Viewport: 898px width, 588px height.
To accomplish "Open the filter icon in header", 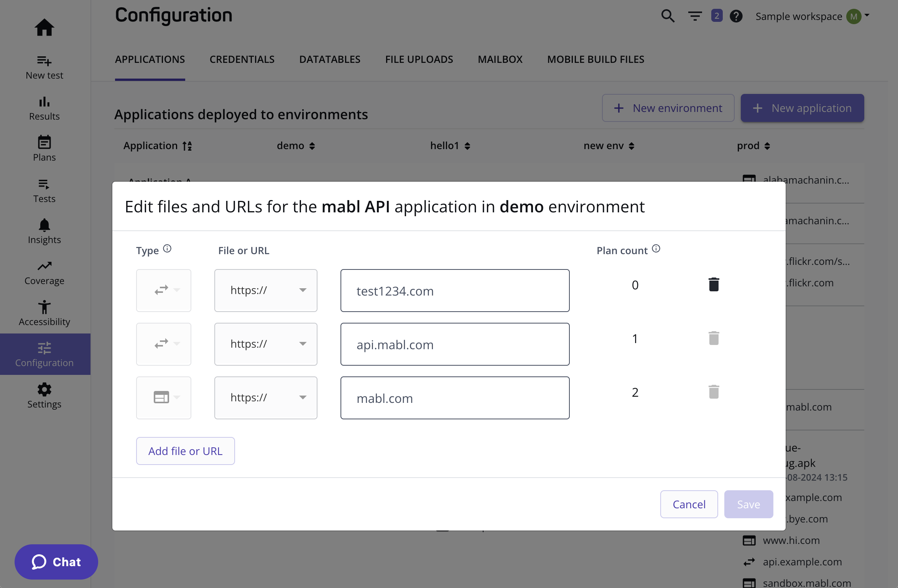I will point(695,16).
